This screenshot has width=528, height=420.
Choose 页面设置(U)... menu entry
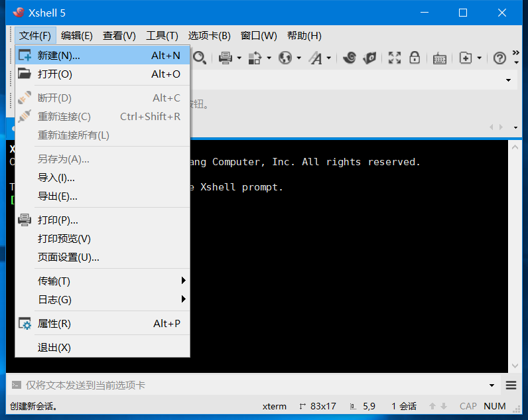pos(103,257)
